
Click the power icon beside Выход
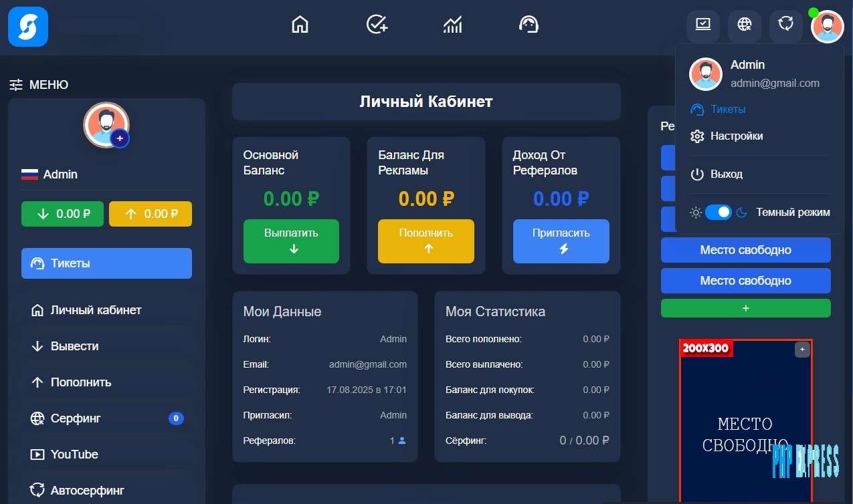(x=697, y=174)
